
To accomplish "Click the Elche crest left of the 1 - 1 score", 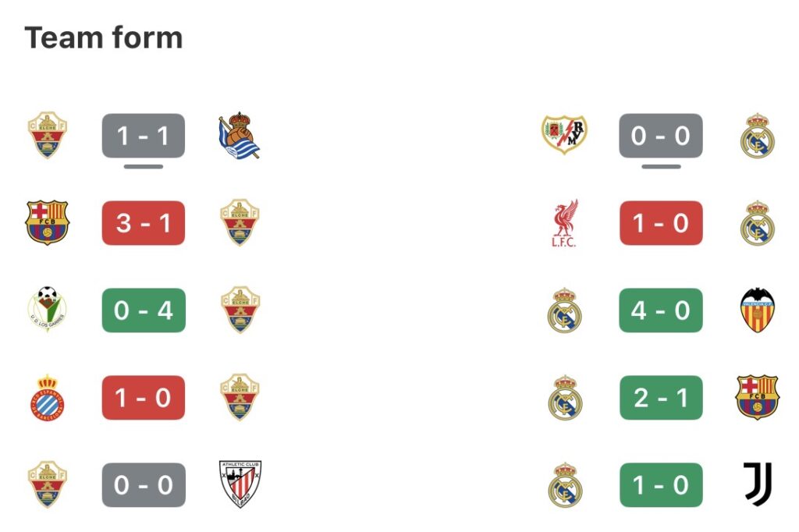I will [48, 136].
